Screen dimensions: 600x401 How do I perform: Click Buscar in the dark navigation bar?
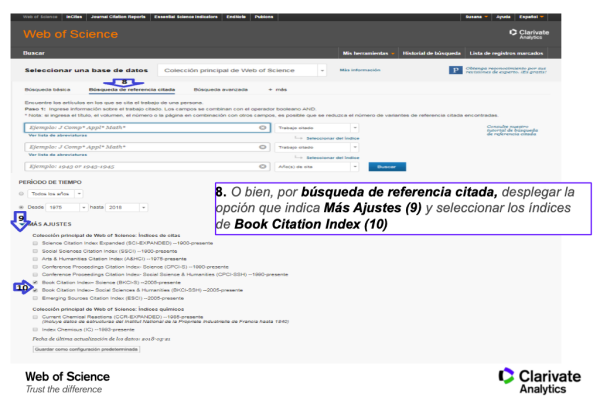(34, 53)
